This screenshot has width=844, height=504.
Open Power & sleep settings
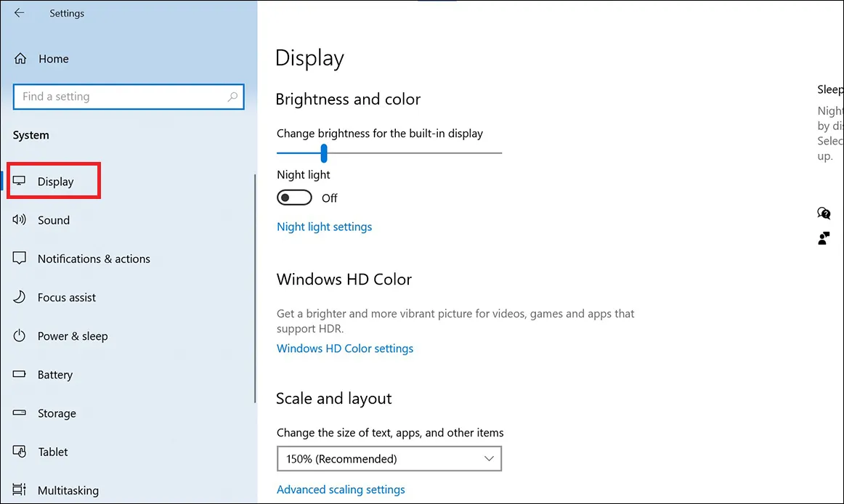tap(71, 336)
